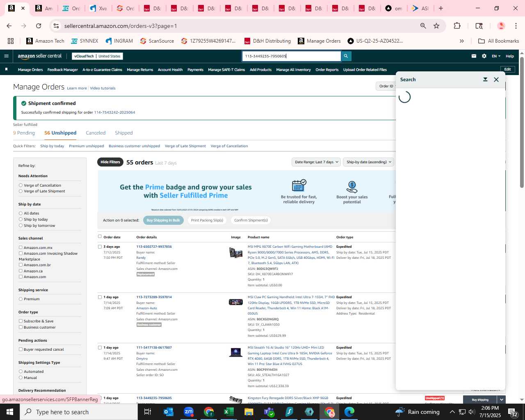Open confirmed order link 114-7543242-2025064
The image size is (525, 420).
pos(114,112)
